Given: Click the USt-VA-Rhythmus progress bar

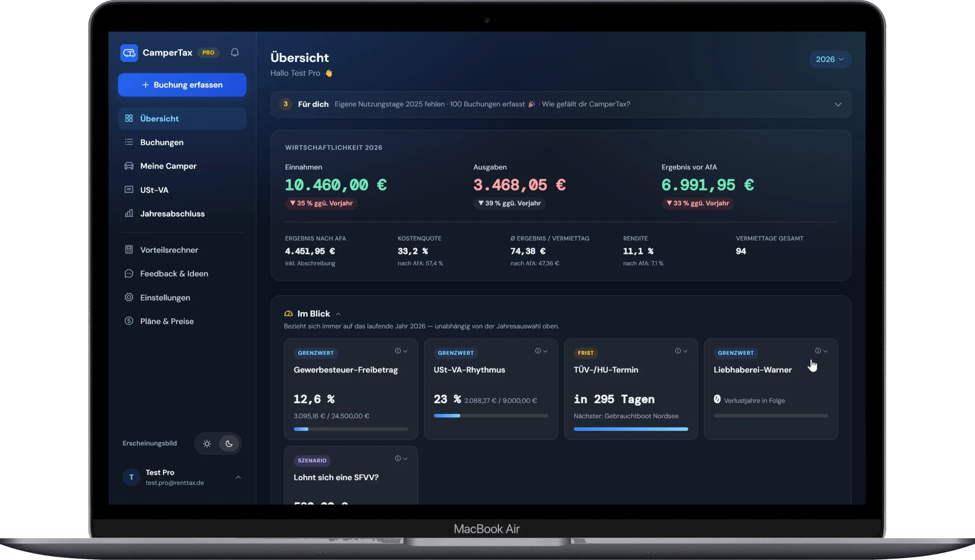Looking at the screenshot, I should click(491, 416).
